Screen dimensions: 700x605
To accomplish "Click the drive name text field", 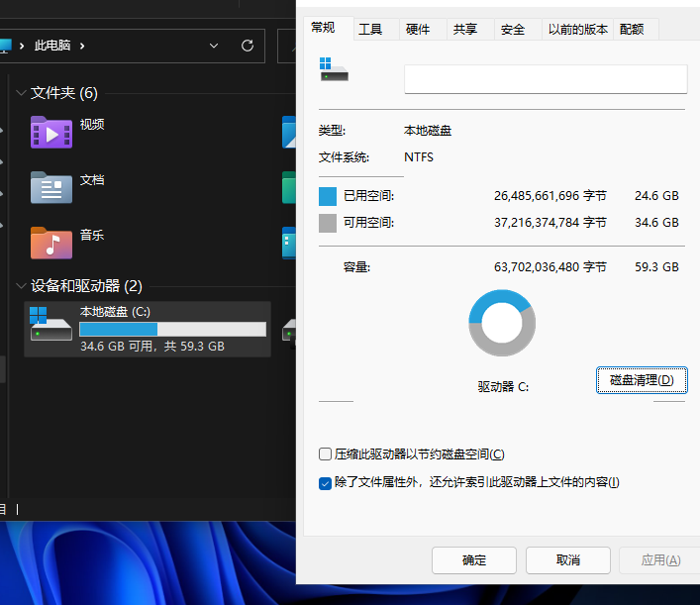I will (x=545, y=79).
